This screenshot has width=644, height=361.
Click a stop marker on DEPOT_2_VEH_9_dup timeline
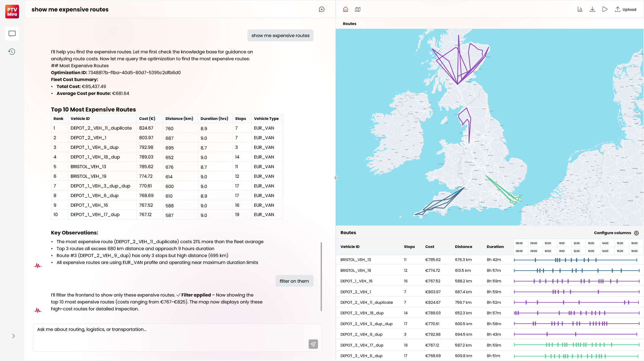(547, 334)
